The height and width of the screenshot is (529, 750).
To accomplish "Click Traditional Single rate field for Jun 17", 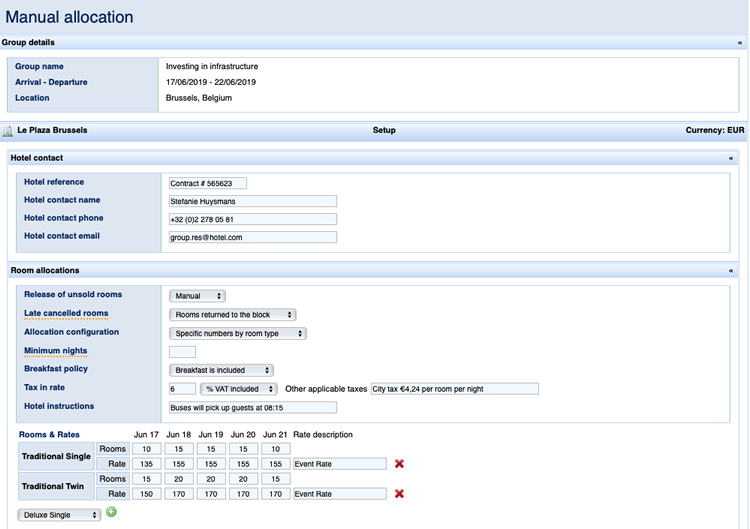I will pos(146,464).
